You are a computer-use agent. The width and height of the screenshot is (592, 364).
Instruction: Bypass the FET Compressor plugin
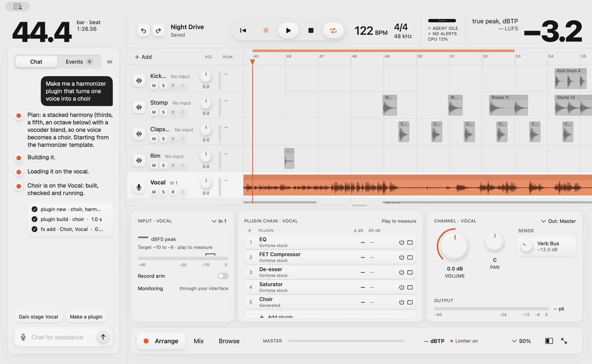(402, 257)
